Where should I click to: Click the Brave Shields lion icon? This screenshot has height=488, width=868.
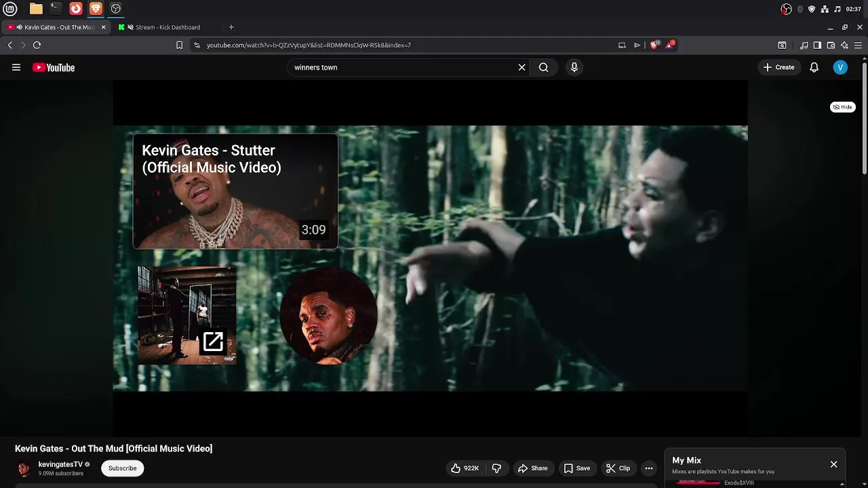click(x=654, y=45)
